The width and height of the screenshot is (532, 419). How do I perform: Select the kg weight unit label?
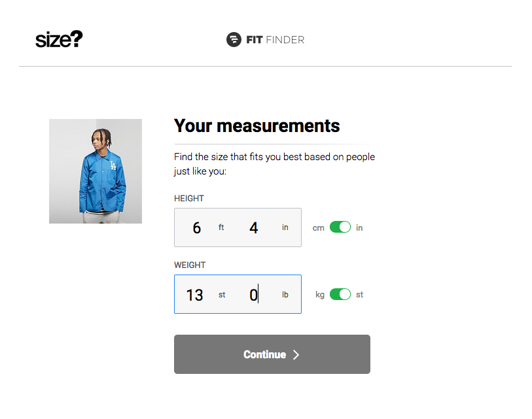pos(320,295)
